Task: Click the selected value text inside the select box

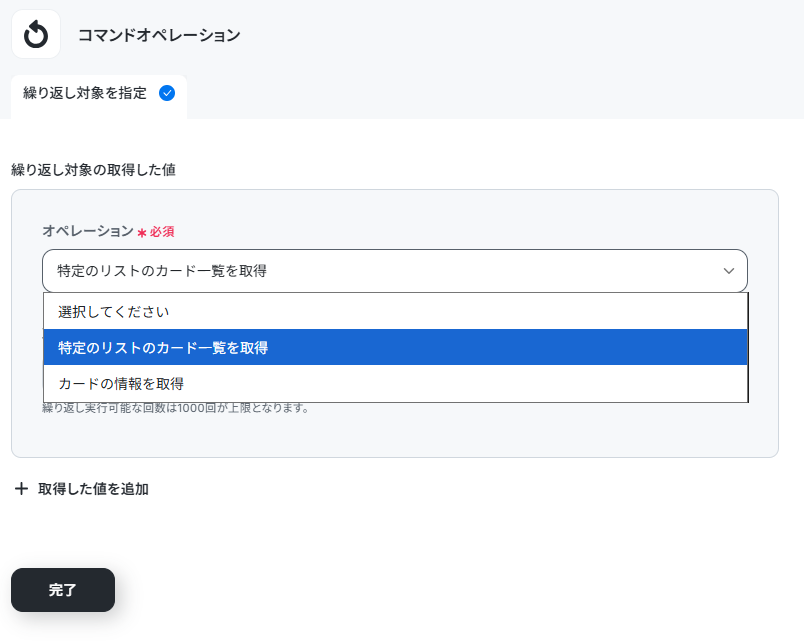Action: point(162,271)
